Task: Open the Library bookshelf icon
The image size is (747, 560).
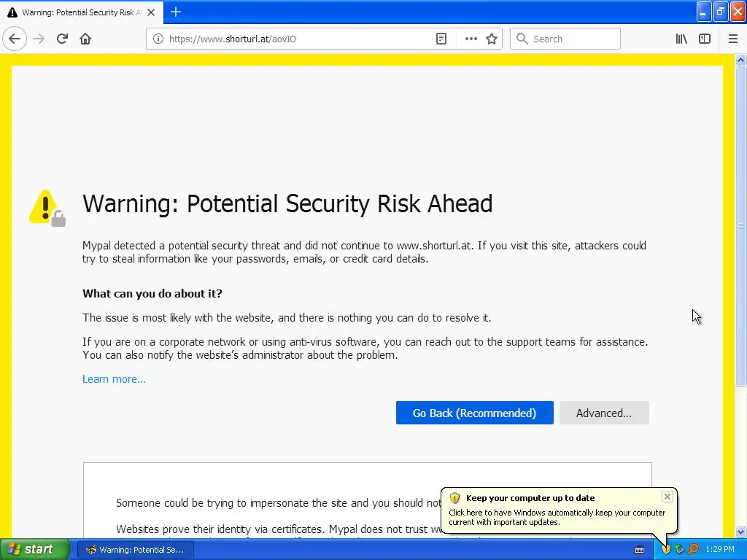Action: pyautogui.click(x=681, y=39)
